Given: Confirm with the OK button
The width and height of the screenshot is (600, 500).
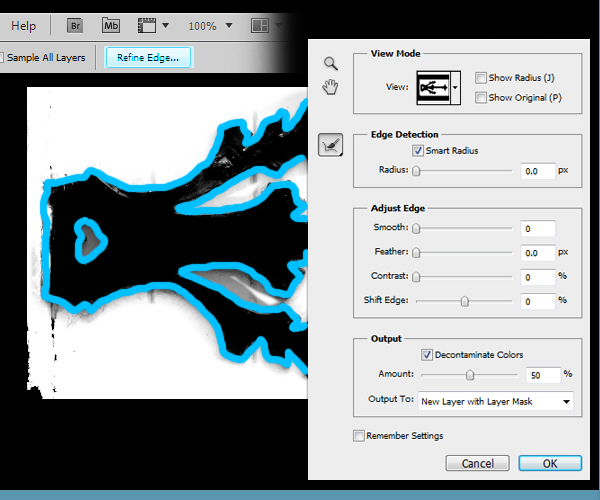Looking at the screenshot, I should (550, 463).
